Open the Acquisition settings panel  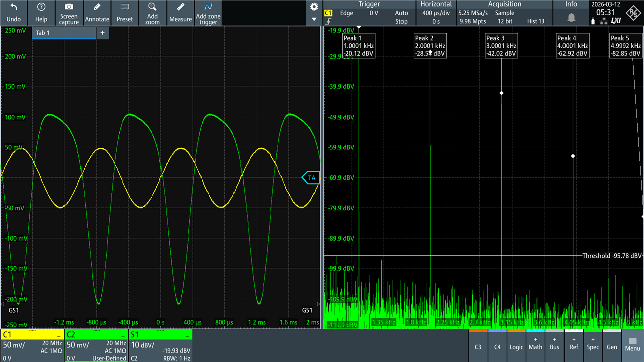504,13
